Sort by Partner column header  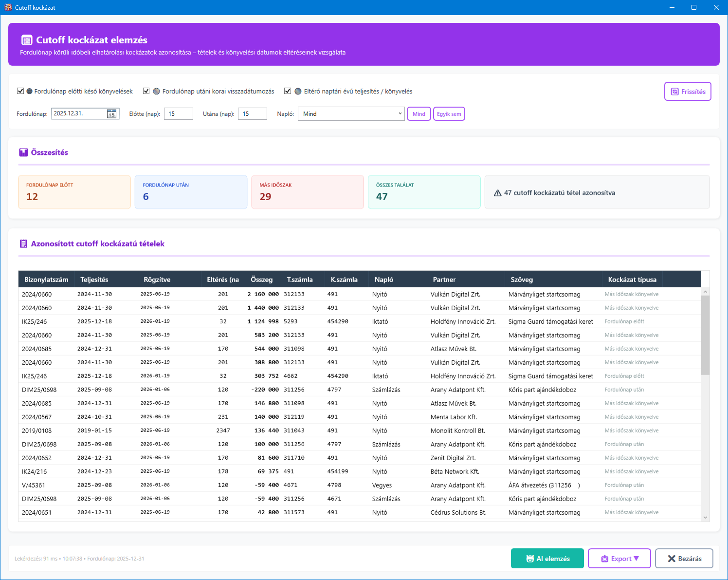pyautogui.click(x=444, y=280)
